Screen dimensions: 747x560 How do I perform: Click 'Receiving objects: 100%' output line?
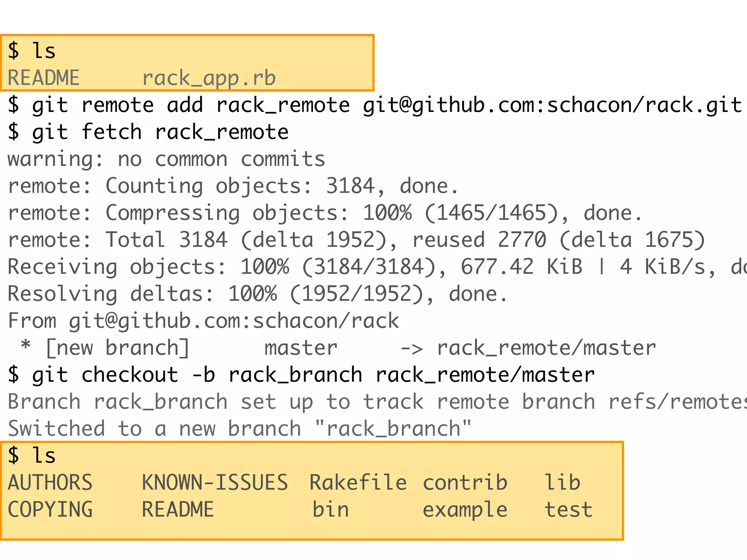[x=377, y=267]
